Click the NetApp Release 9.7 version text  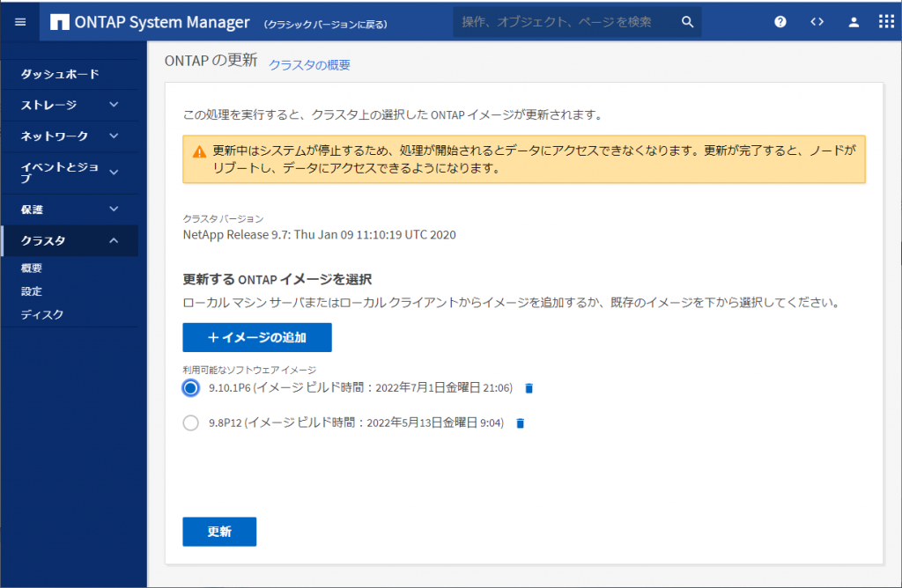tap(319, 234)
